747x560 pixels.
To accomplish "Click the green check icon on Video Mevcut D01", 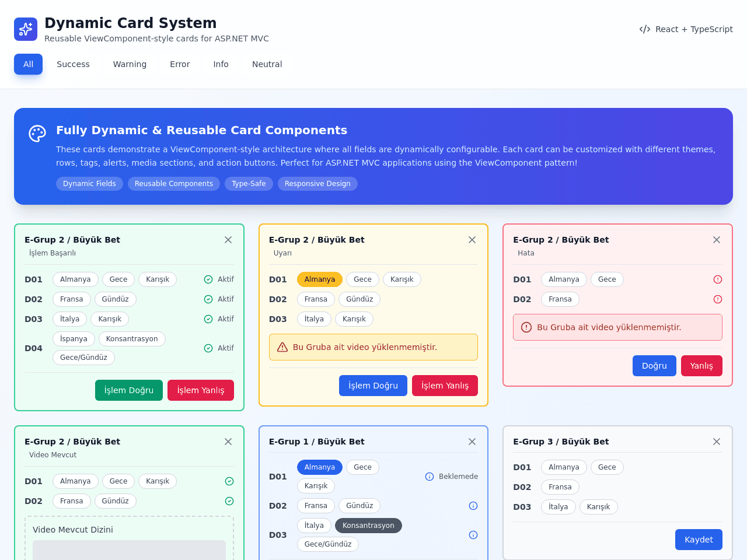I will coord(229,481).
